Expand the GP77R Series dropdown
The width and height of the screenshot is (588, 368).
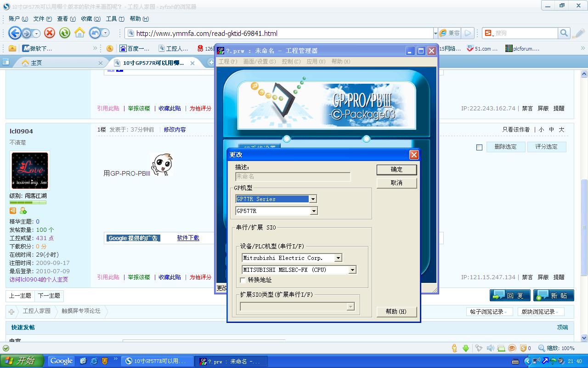coord(313,199)
